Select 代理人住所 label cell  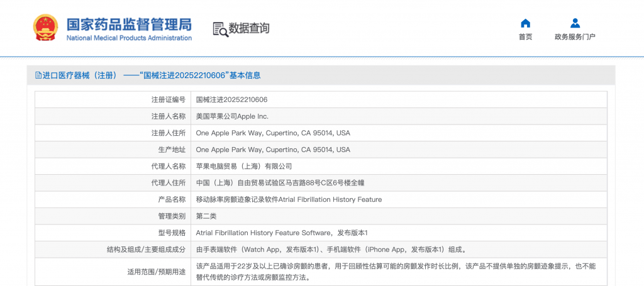[x=113, y=183]
